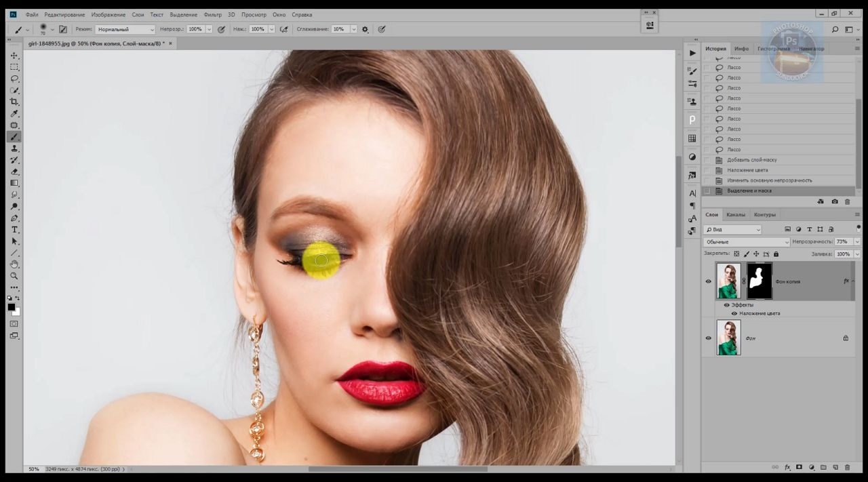Select the Eraser tool

14,172
